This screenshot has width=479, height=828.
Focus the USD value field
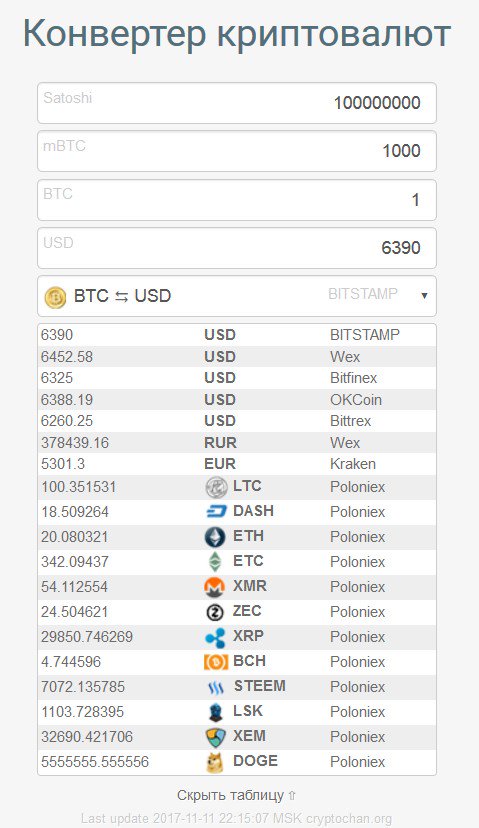237,248
